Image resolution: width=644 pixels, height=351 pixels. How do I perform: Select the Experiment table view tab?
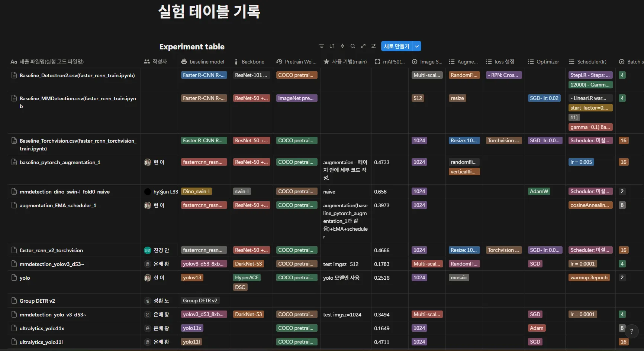[x=192, y=46]
